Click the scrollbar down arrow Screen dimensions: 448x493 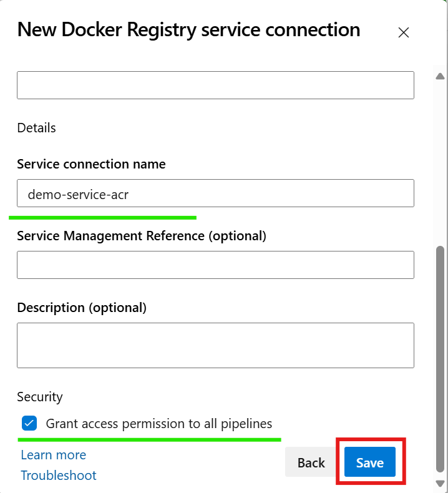point(440,484)
